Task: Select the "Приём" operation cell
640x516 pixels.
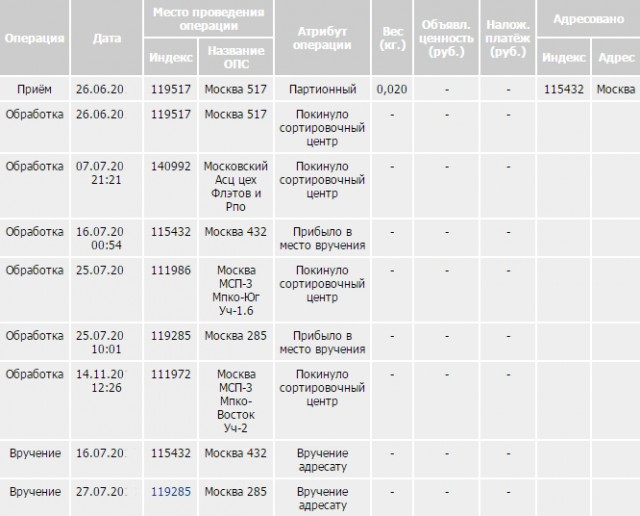Action: pos(36,89)
